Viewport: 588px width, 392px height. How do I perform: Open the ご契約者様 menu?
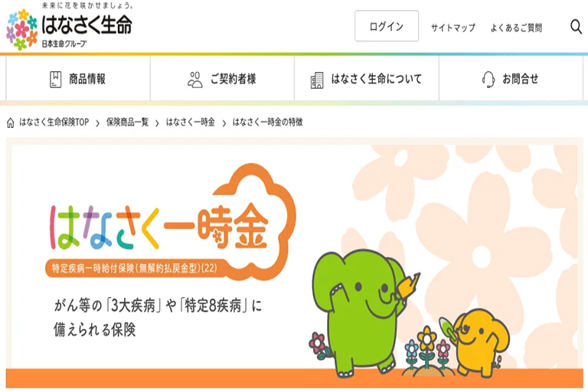tap(222, 78)
